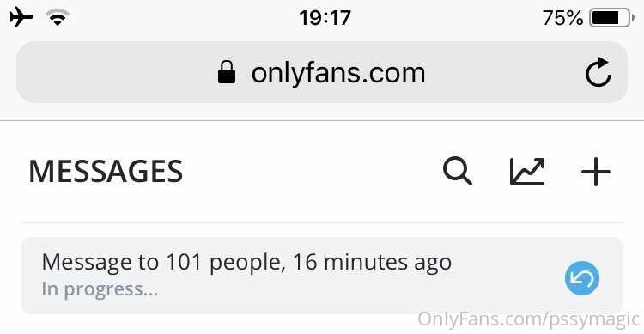The height and width of the screenshot is (334, 644).
Task: Tap the Wi-Fi signal status icon
Action: click(x=58, y=18)
